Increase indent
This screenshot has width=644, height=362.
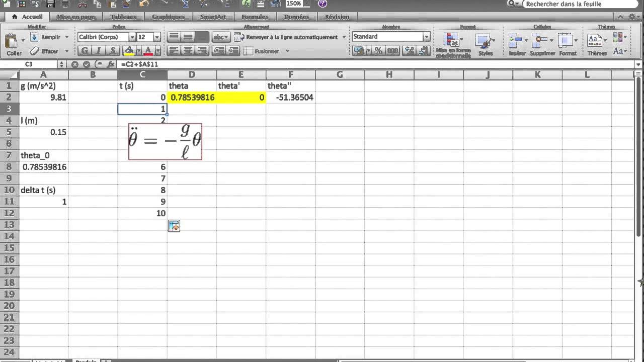coord(233,51)
